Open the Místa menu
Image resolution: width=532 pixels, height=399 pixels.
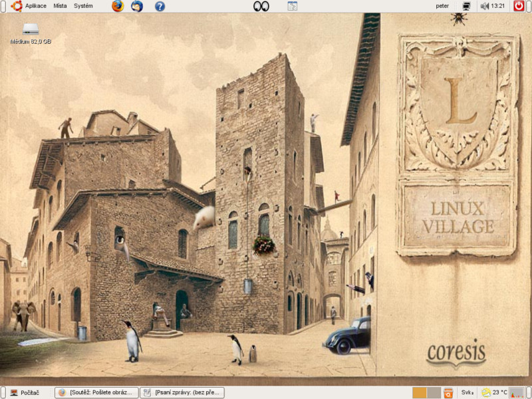click(x=60, y=6)
